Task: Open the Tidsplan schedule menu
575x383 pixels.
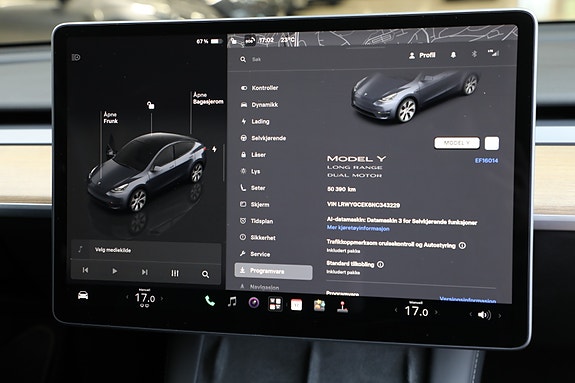Action: point(256,221)
